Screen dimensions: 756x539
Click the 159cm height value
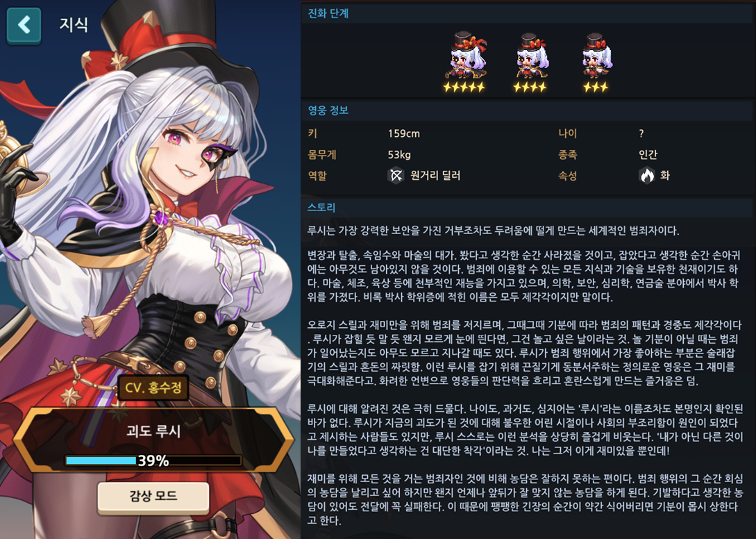tap(403, 133)
